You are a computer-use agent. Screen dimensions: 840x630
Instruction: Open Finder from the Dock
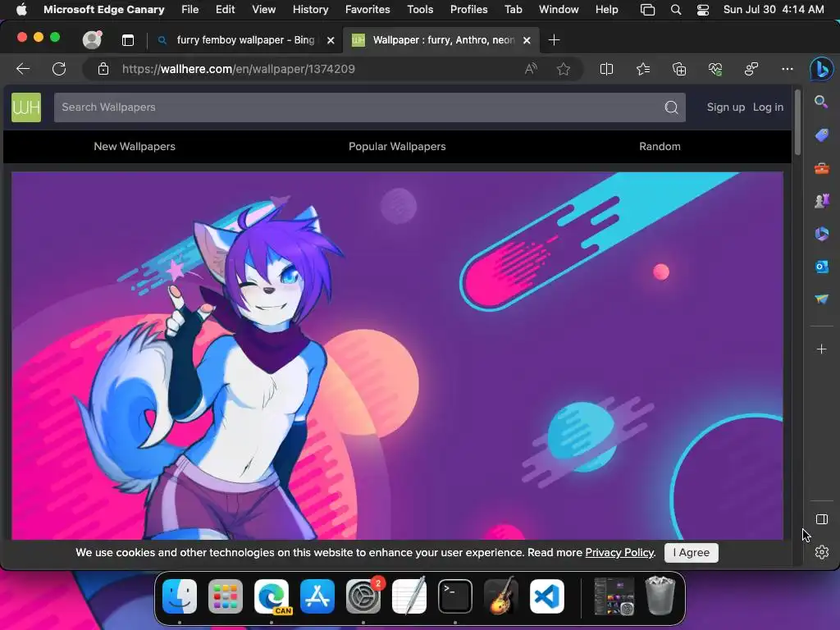(180, 596)
